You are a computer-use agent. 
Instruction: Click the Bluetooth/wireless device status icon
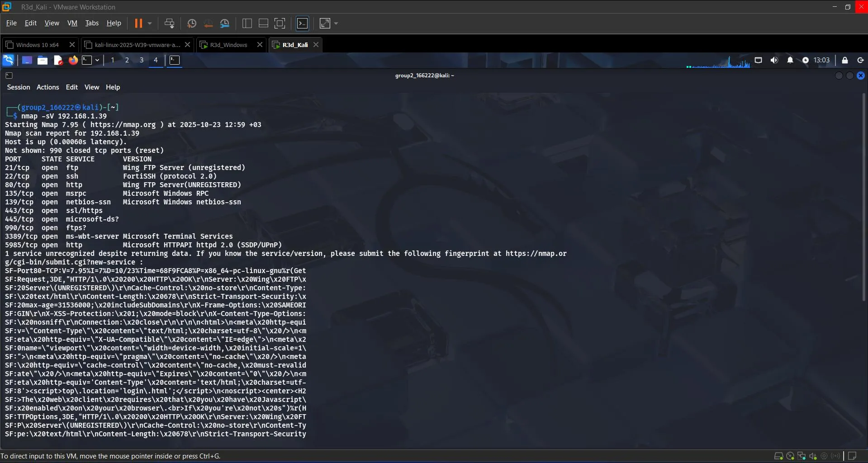click(x=835, y=456)
